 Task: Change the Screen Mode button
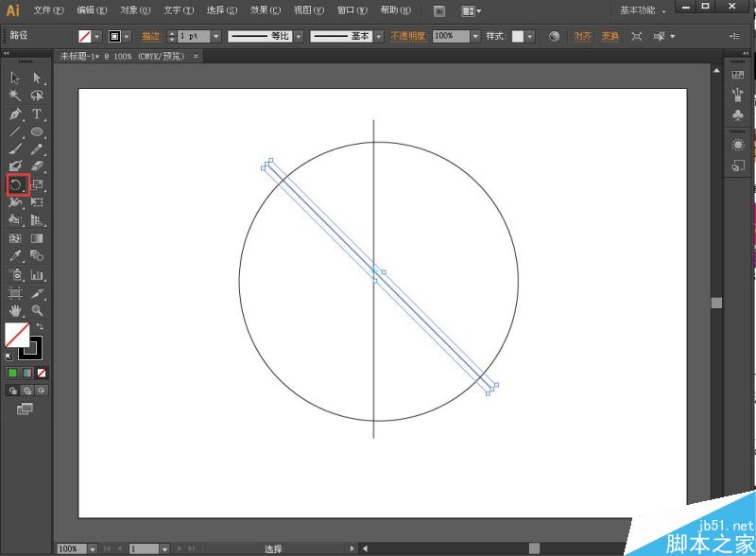click(x=25, y=409)
